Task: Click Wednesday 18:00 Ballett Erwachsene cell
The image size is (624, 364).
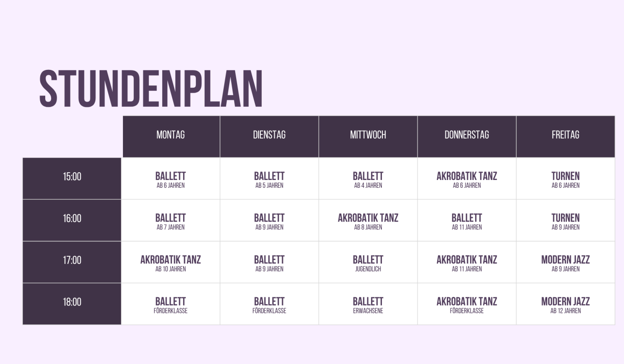Action: 368,304
